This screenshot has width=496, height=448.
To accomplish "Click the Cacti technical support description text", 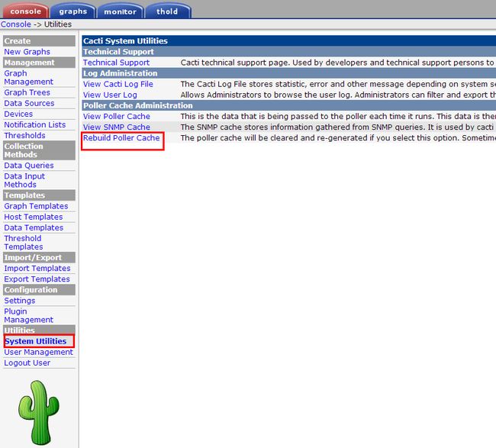I will pos(338,63).
